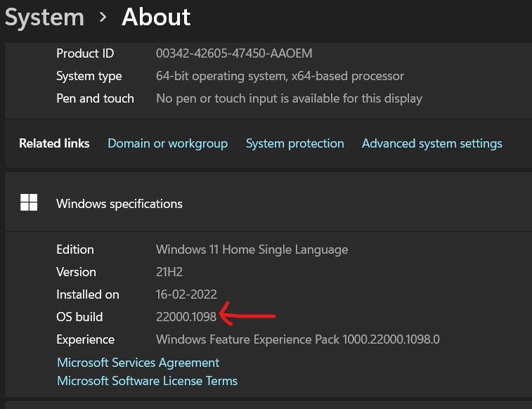Click the Product ID value
The height and width of the screenshot is (409, 532).
click(234, 53)
